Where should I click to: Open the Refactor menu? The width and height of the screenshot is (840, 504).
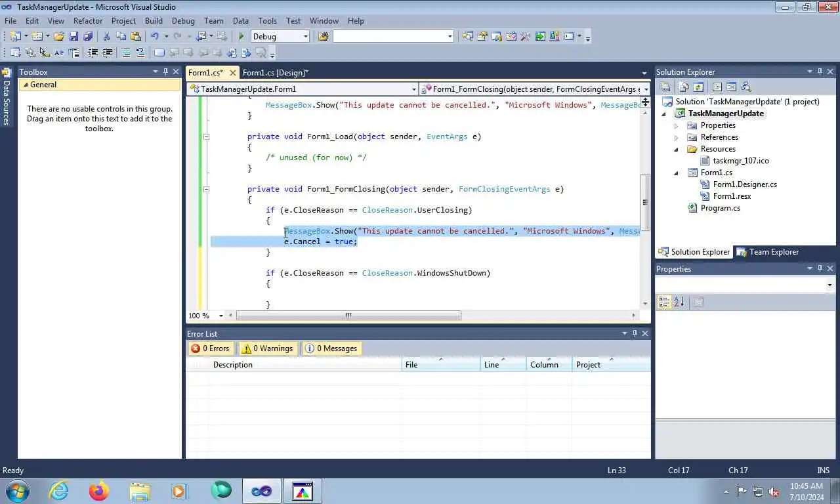(88, 21)
